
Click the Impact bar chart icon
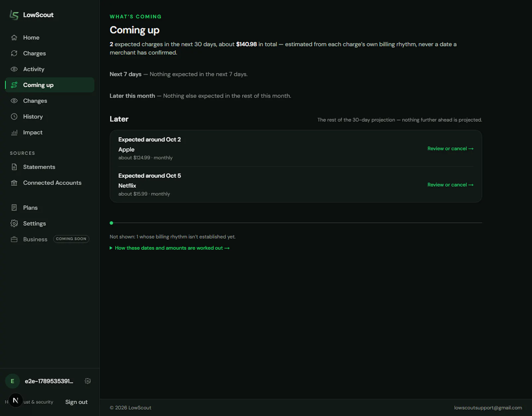[14, 132]
